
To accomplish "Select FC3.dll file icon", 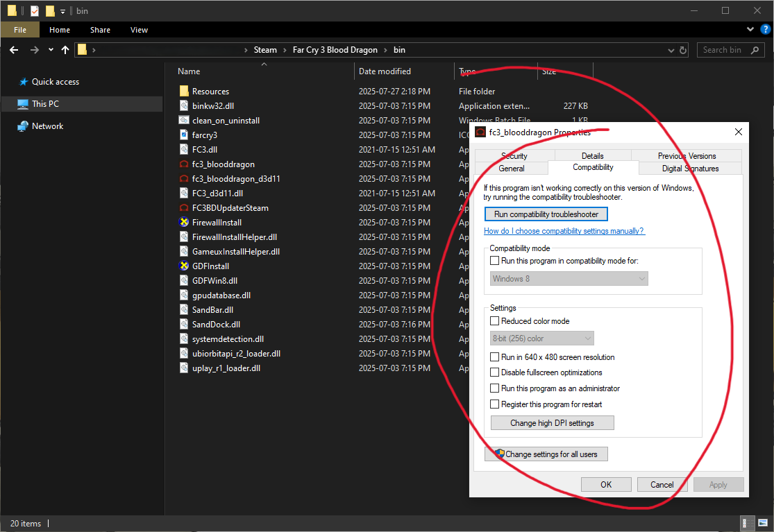I will pos(184,149).
